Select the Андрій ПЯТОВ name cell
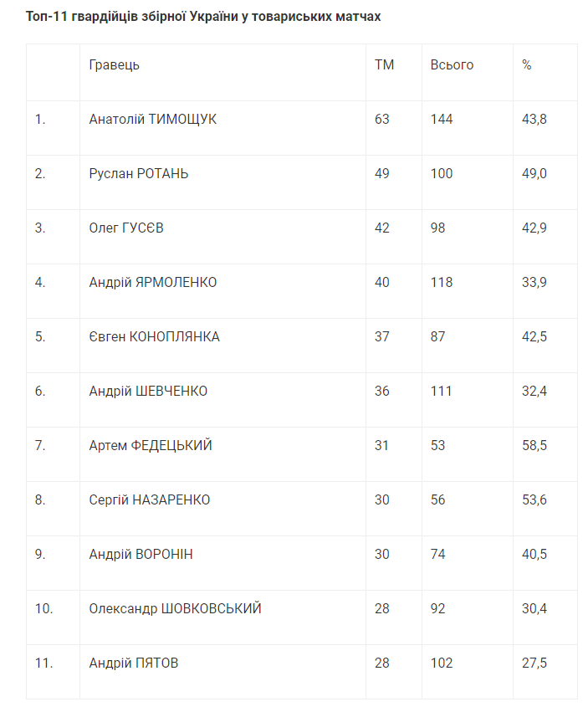This screenshot has height=712, width=588. (x=134, y=663)
